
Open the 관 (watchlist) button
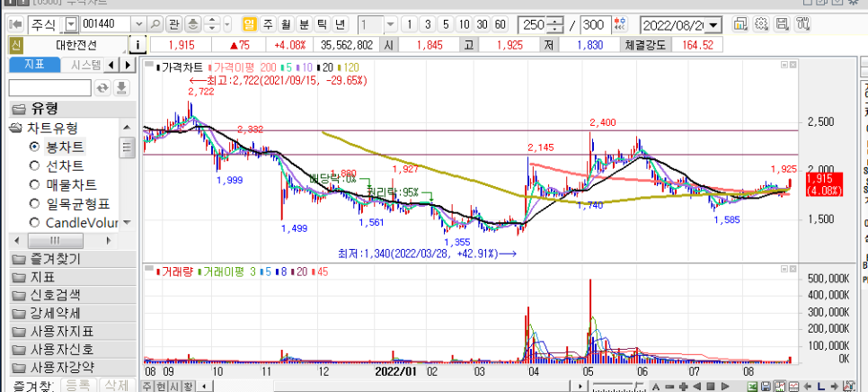click(174, 24)
